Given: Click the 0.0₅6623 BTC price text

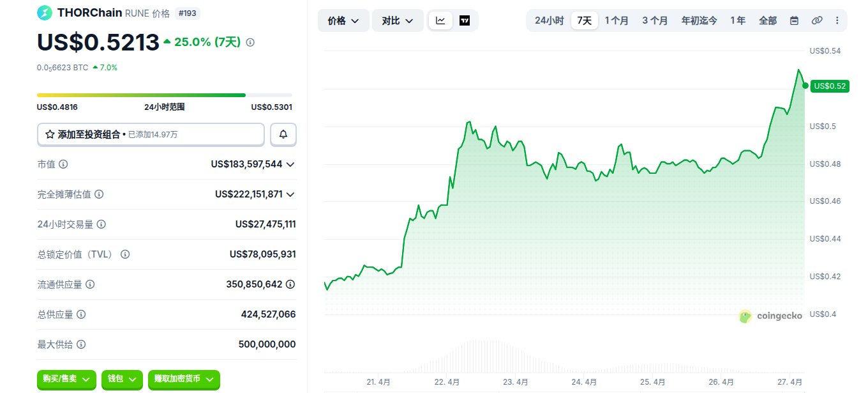Looking at the screenshot, I should tap(63, 67).
